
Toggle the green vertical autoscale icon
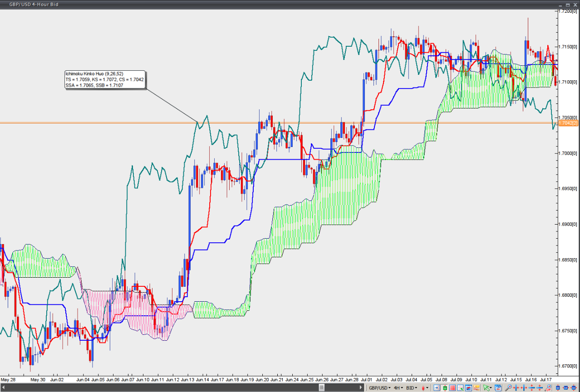[x=445, y=387]
